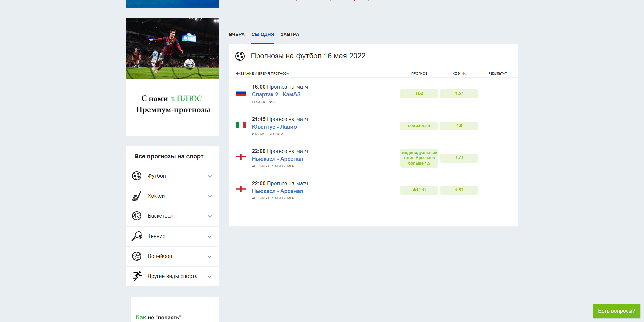Open the Спартак-2 - КамАЗ match link
The image size is (644, 322).
276,94
